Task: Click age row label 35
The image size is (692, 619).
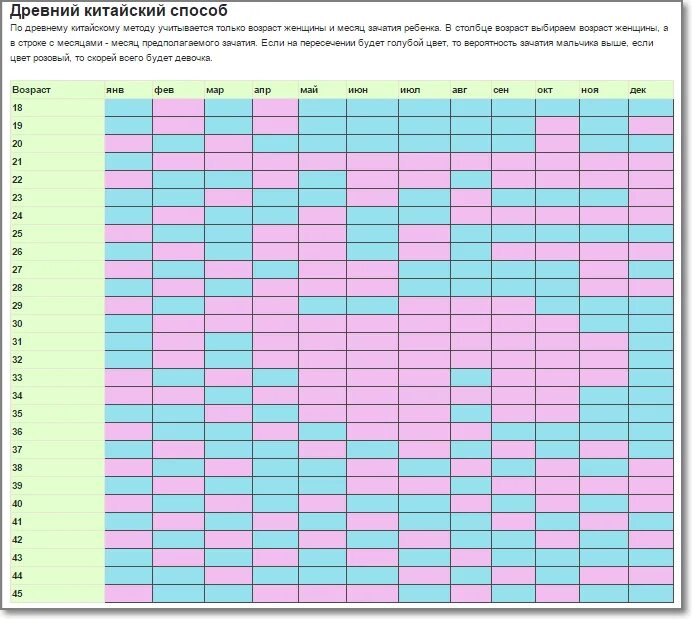Action: click(17, 414)
